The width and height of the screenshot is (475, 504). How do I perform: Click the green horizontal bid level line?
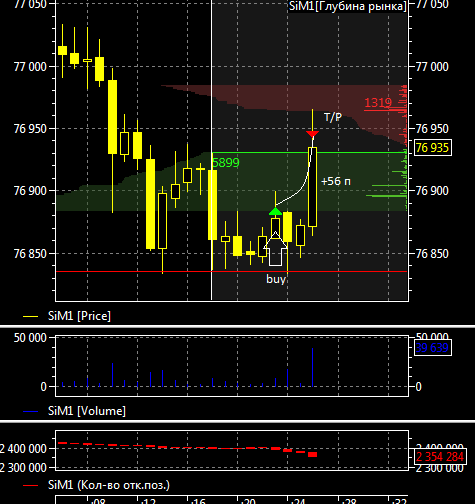(x=309, y=153)
